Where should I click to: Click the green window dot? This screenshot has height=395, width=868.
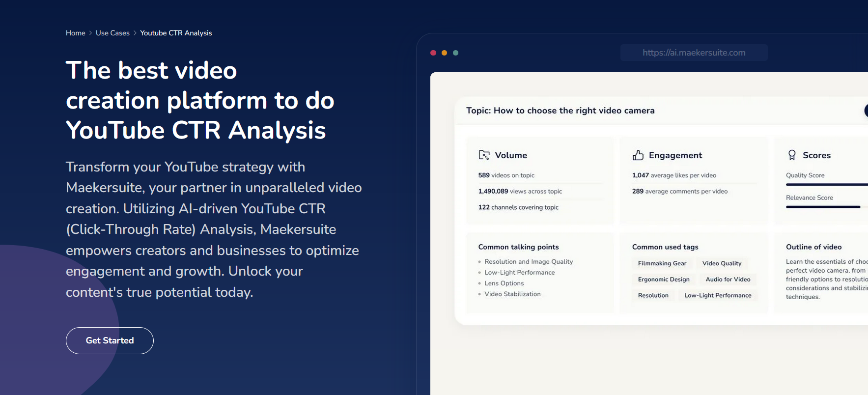(455, 53)
